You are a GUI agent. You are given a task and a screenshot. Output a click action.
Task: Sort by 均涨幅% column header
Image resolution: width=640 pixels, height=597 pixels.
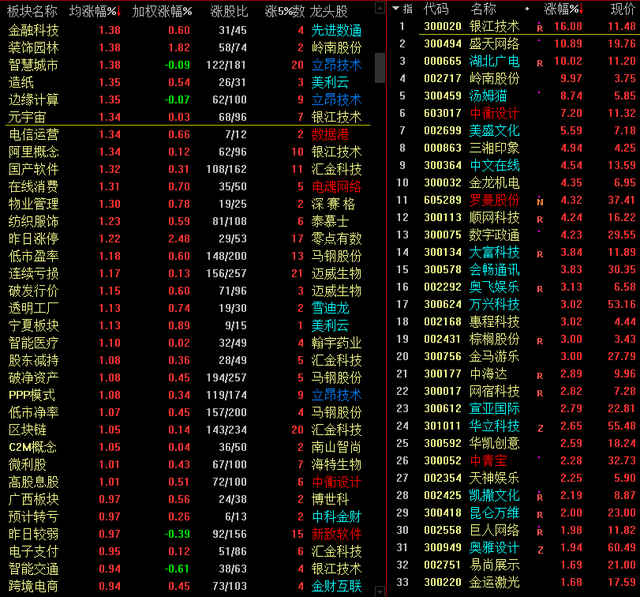pos(96,11)
